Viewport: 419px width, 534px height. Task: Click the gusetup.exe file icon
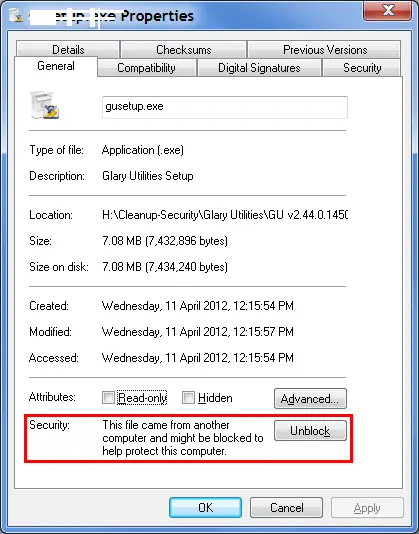(45, 105)
